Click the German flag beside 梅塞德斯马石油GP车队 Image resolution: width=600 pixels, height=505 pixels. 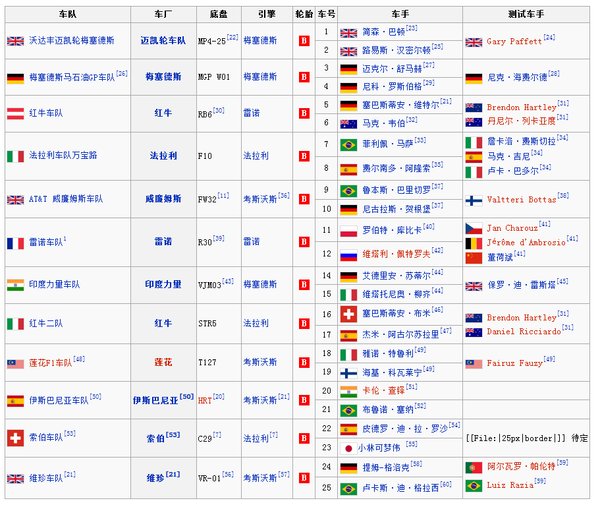point(15,78)
